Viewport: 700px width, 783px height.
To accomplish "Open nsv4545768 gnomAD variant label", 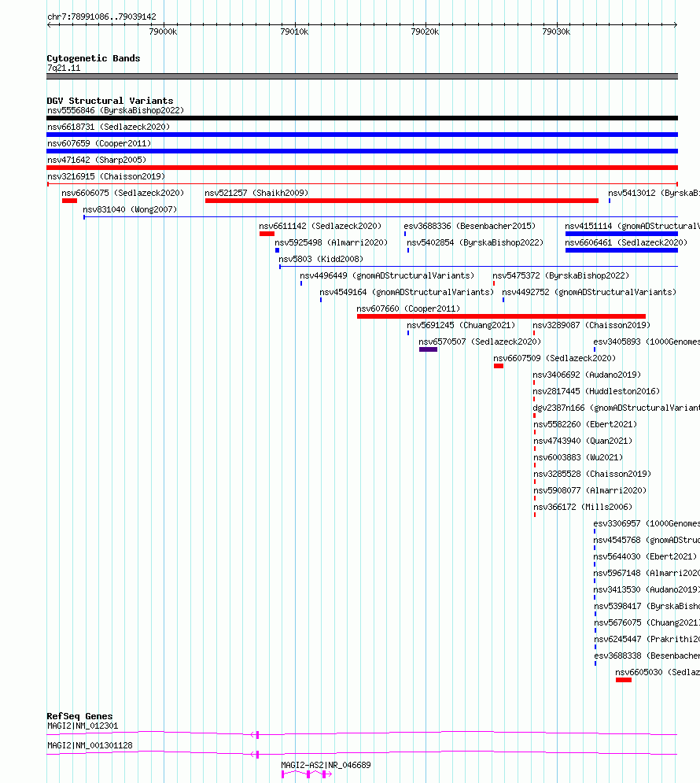I will pos(647,539).
